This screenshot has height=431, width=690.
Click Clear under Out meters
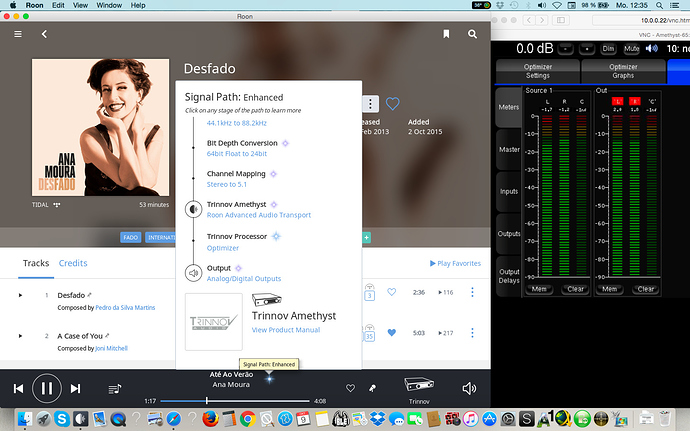(x=646, y=289)
